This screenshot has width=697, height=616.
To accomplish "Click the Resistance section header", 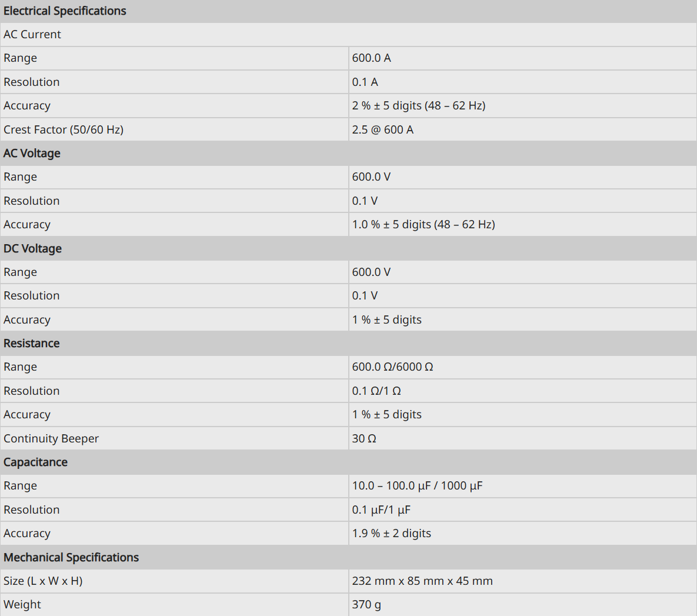I will 32,344.
